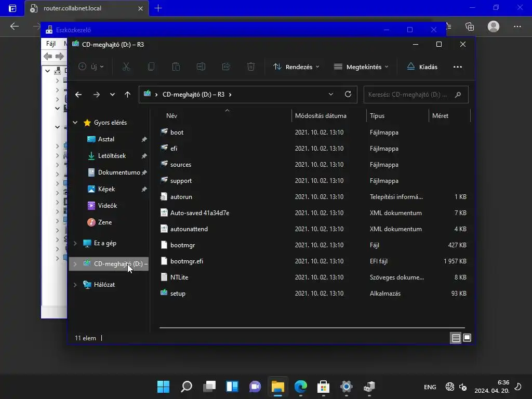Screen dimensions: 532x399
Task: Open the browser profile avatar
Action: tap(494, 26)
